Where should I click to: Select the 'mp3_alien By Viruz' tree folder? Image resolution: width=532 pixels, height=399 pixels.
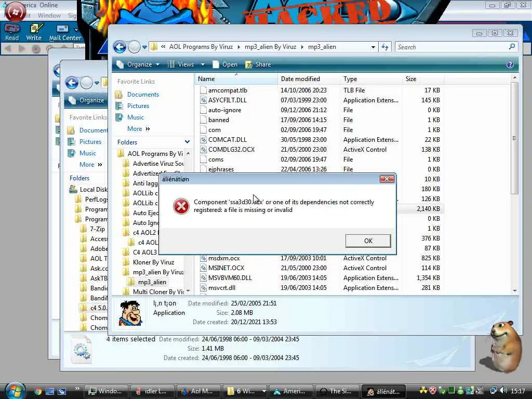(158, 272)
